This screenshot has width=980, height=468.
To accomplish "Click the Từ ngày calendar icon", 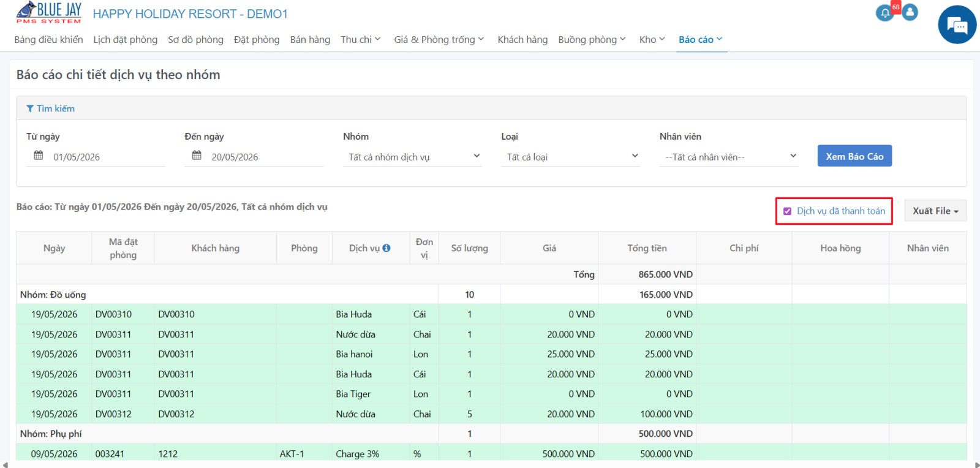I will [39, 156].
